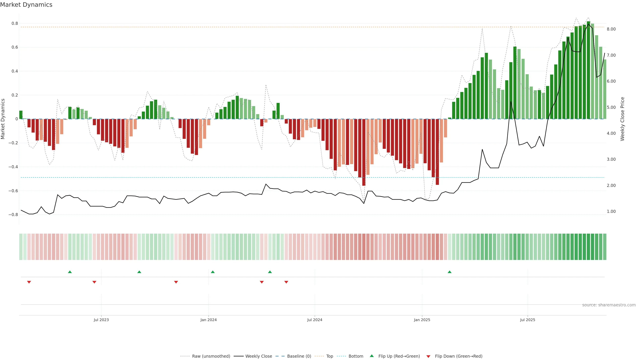644x362 pixels.
Task: Click the red flip-down marker before Jul 2023
Action: [94, 282]
